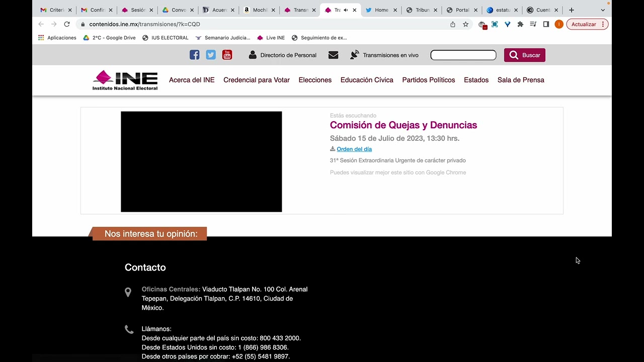
Task: Open the media control playlist icon
Action: tap(533, 24)
